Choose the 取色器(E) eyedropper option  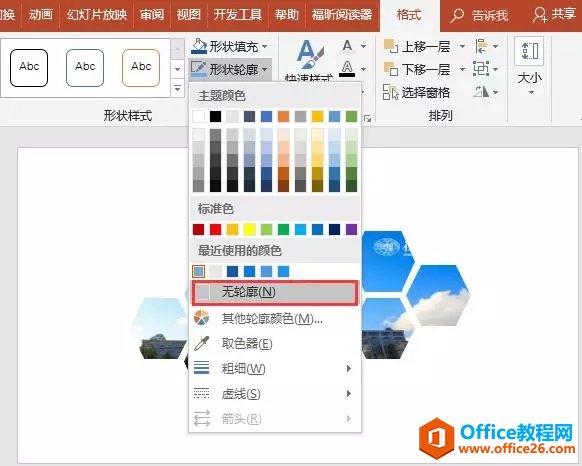tap(247, 343)
